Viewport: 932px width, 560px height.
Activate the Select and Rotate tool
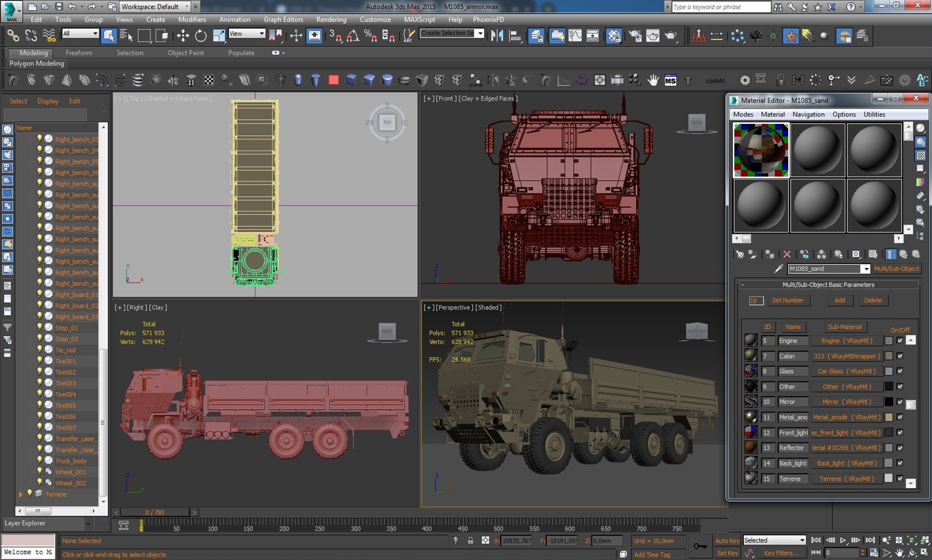coord(200,36)
